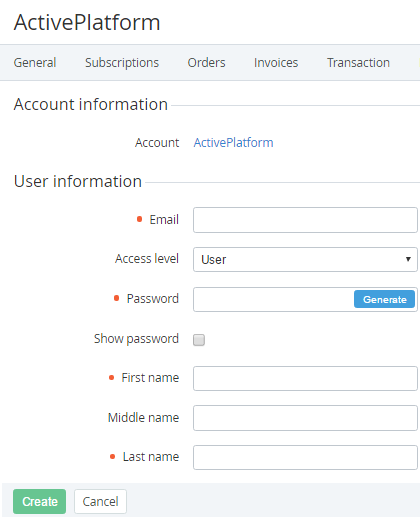Click into the Middle name field
The height and width of the screenshot is (517, 420).
305,418
